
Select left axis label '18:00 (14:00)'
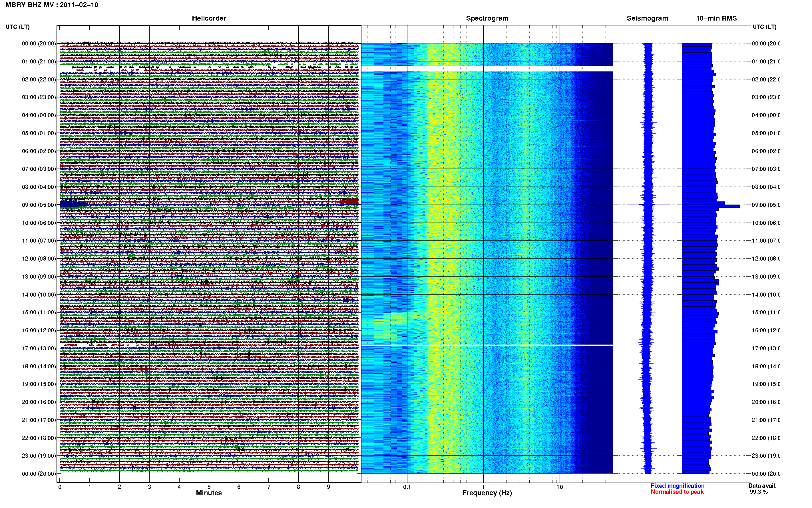[x=39, y=367]
